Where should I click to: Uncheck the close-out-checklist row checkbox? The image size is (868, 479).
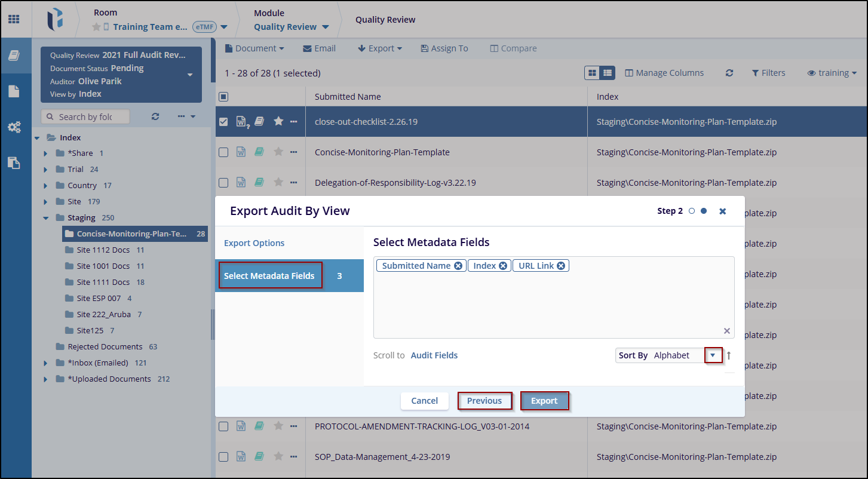[223, 122]
